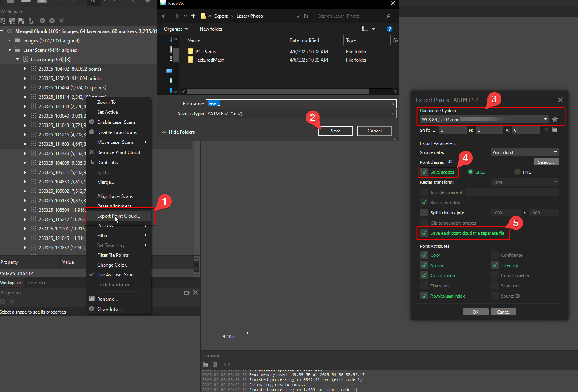Image resolution: width=578 pixels, height=392 pixels.
Task: Toggle the Row/column index checkbox
Action: (424, 296)
